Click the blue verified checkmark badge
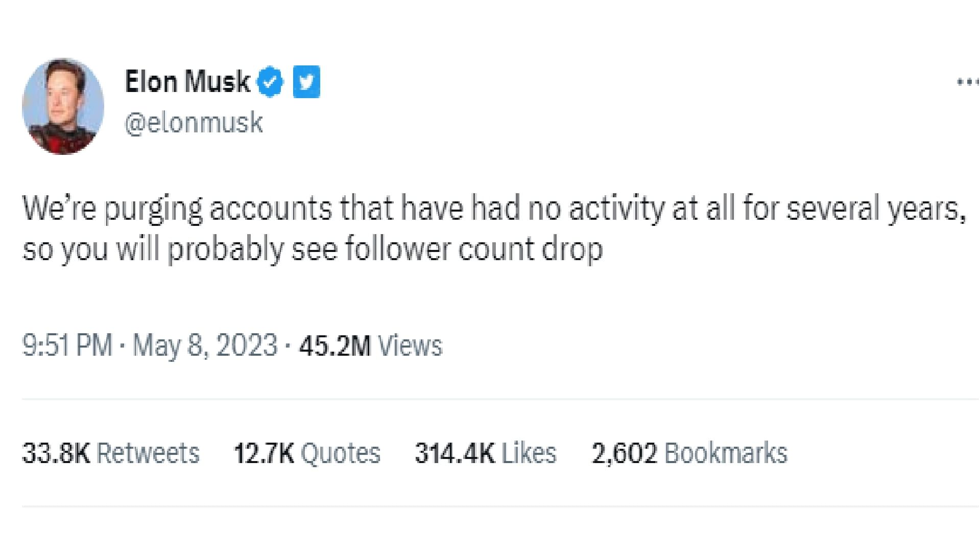 [x=270, y=81]
